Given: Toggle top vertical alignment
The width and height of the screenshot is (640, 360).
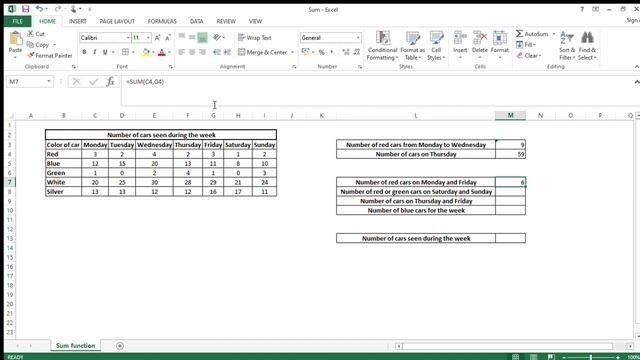Looking at the screenshot, I should [182, 38].
